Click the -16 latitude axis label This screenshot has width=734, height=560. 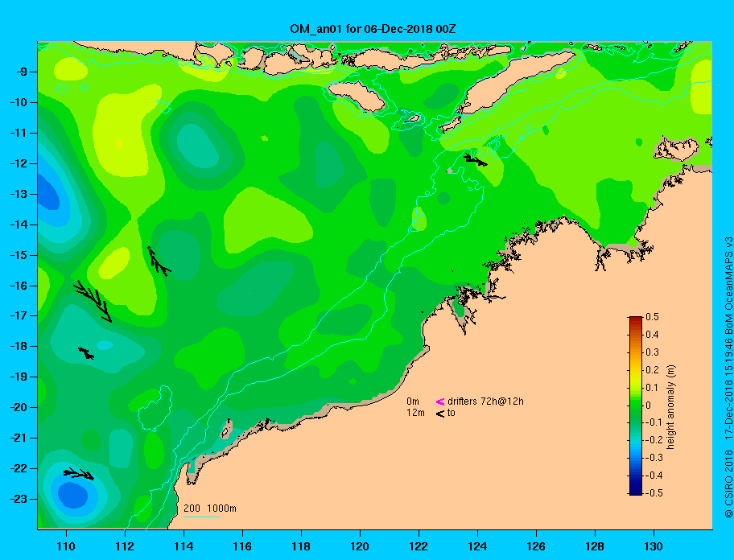[18, 286]
